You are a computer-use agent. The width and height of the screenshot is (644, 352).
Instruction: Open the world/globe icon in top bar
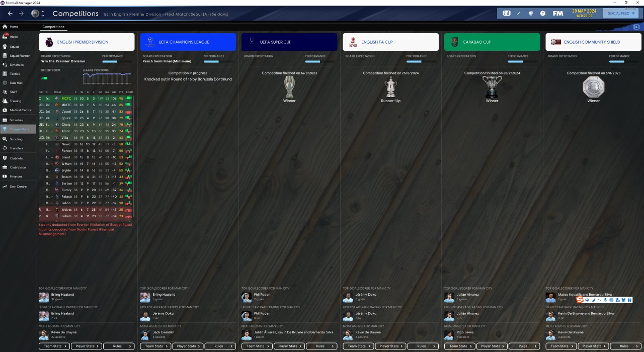click(x=531, y=13)
